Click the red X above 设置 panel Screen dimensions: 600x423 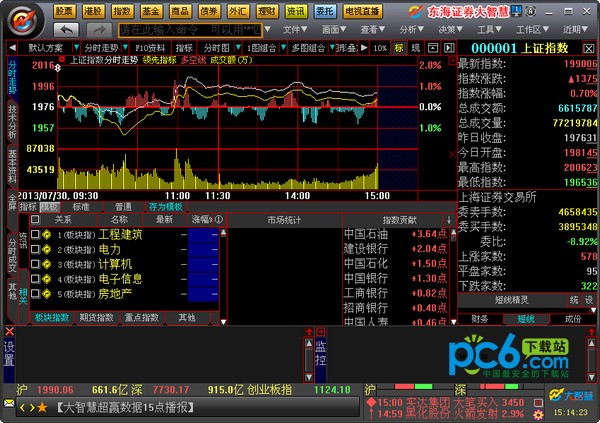[10, 332]
